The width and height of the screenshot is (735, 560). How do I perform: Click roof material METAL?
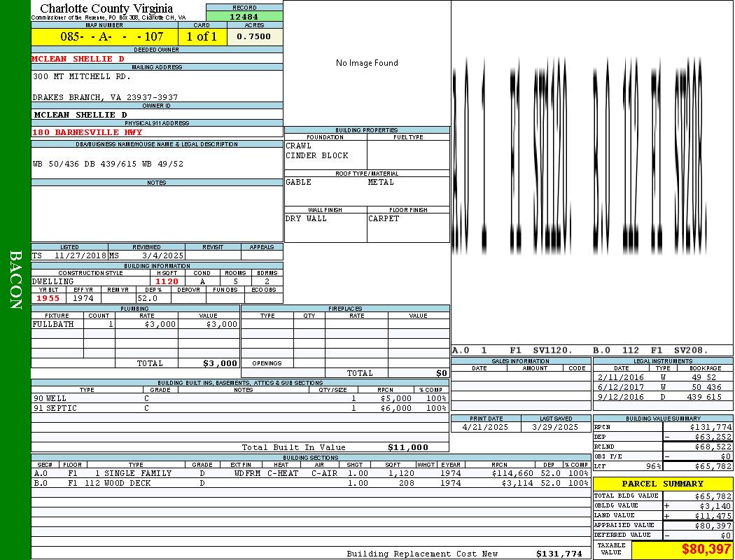tap(381, 182)
